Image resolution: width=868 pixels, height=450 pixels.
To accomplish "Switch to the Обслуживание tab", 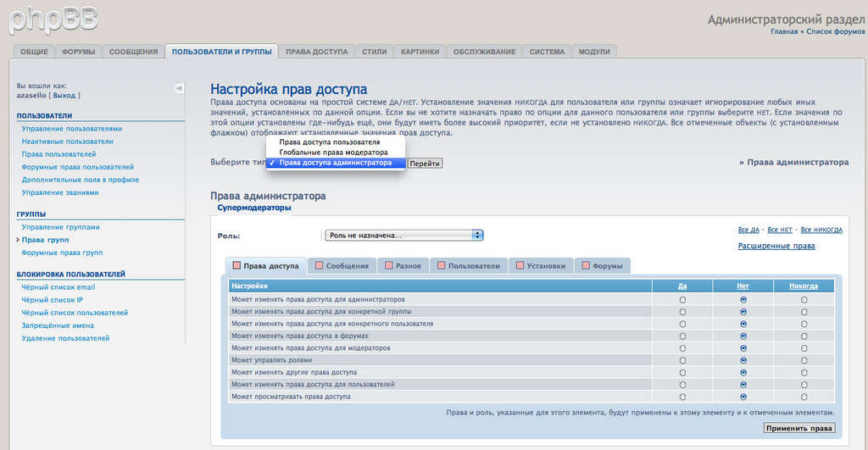I will [x=484, y=52].
